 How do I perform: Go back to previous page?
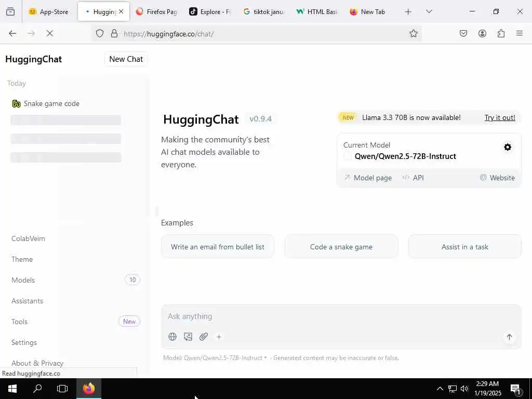tap(12, 33)
